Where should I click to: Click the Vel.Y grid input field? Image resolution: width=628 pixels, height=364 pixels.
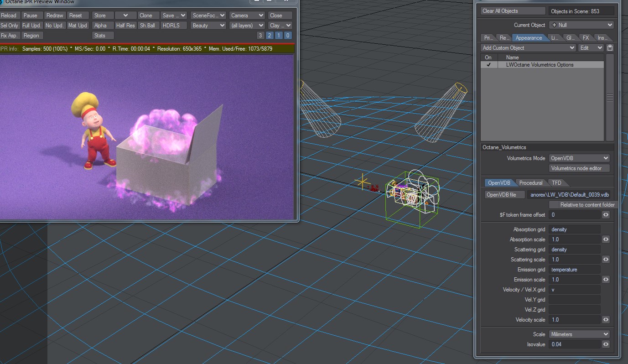(x=575, y=300)
